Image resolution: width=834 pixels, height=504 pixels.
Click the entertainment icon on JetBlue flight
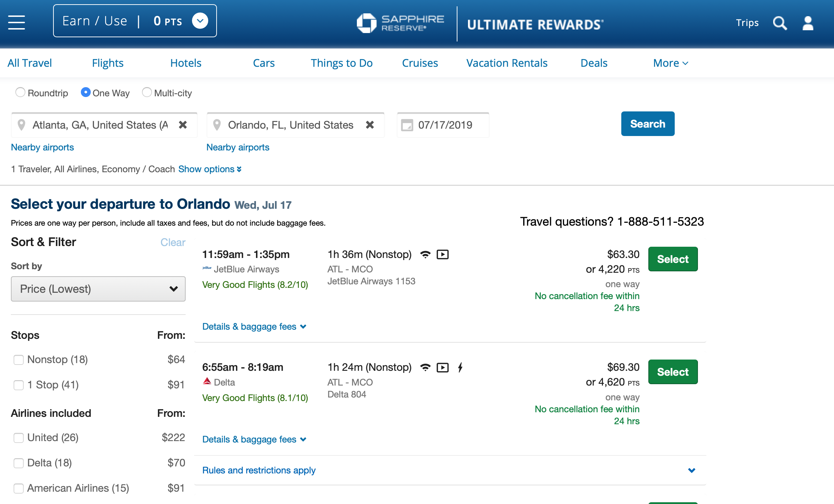443,254
